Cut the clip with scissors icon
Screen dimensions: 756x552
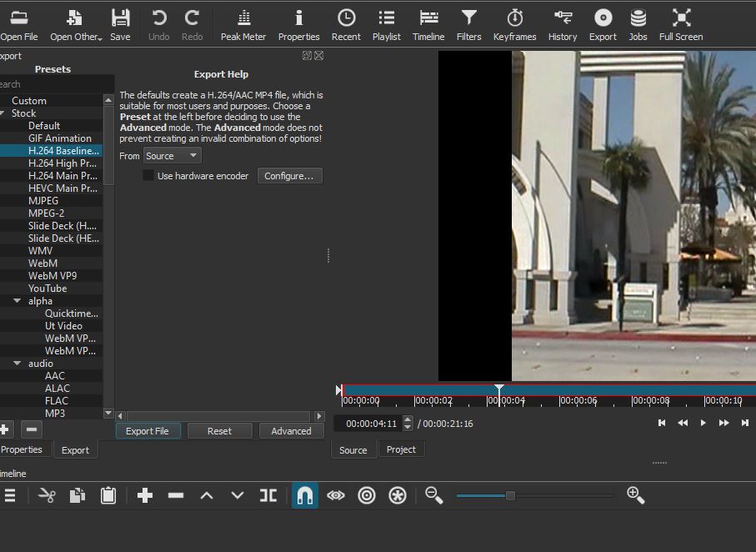(47, 495)
